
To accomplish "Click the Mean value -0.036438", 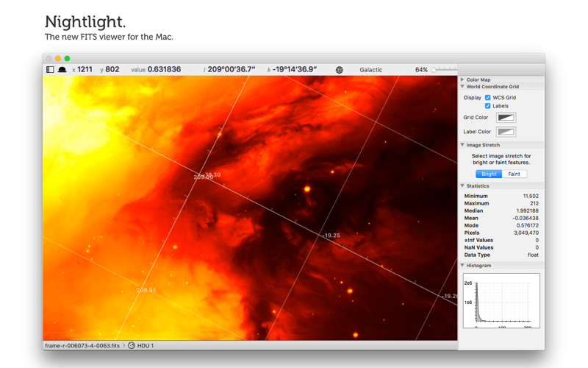I will 526,218.
